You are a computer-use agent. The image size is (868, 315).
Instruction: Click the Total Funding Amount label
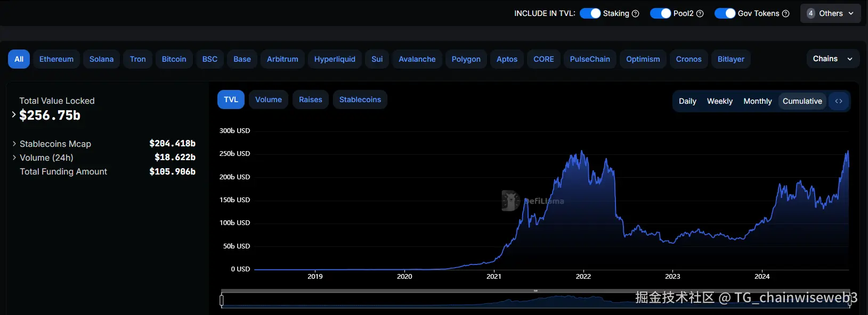click(x=63, y=171)
